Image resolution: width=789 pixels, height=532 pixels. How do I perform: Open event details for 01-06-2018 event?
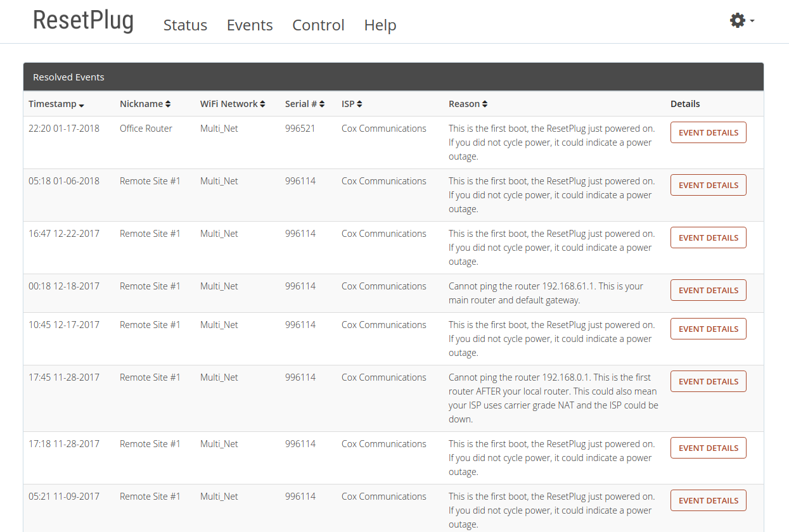[x=708, y=185]
